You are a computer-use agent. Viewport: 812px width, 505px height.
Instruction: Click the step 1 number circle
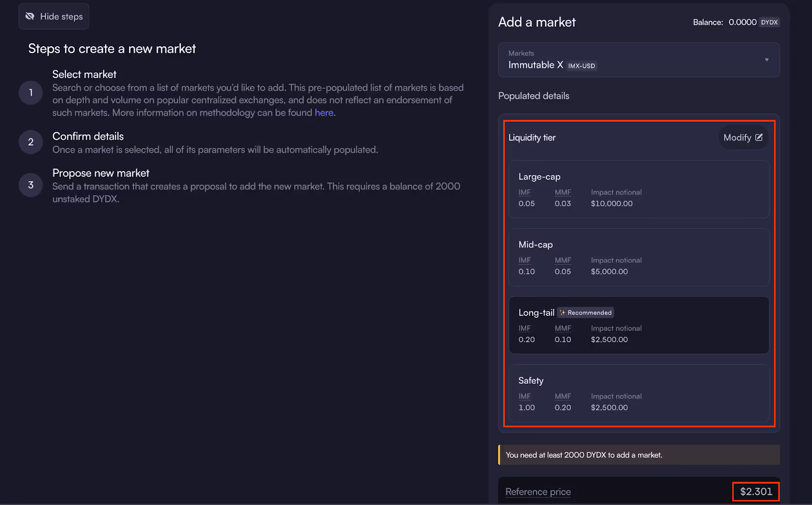[31, 93]
